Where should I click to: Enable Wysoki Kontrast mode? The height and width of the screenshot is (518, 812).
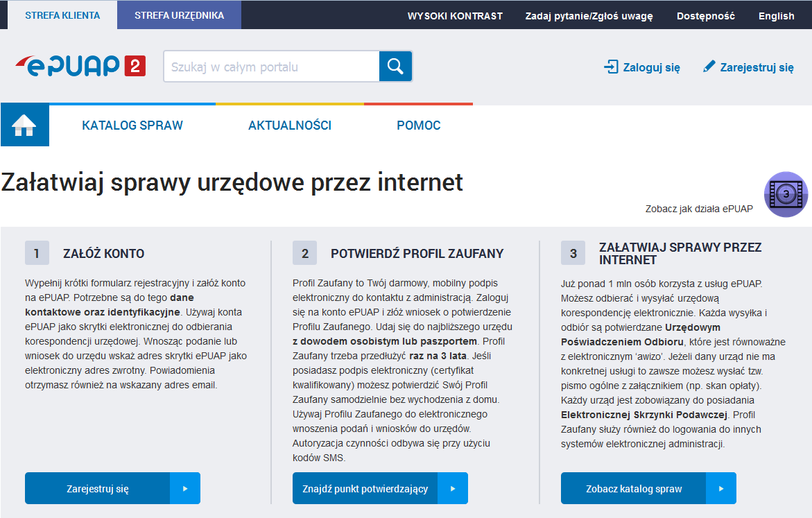[455, 16]
